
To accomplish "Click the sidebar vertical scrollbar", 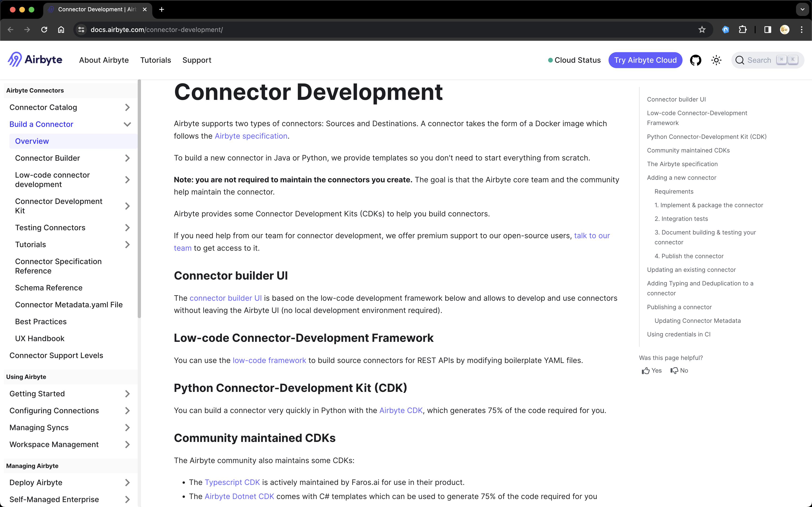I will pos(139,199).
